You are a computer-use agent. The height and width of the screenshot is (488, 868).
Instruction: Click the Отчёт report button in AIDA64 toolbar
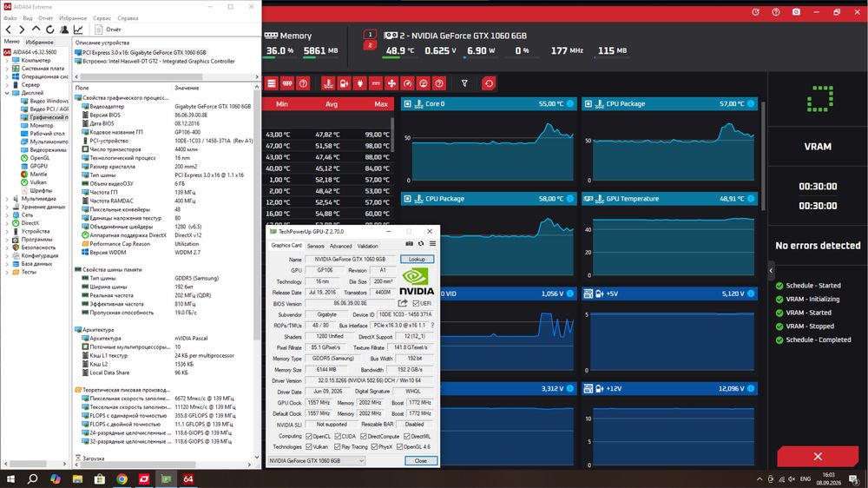tap(108, 30)
